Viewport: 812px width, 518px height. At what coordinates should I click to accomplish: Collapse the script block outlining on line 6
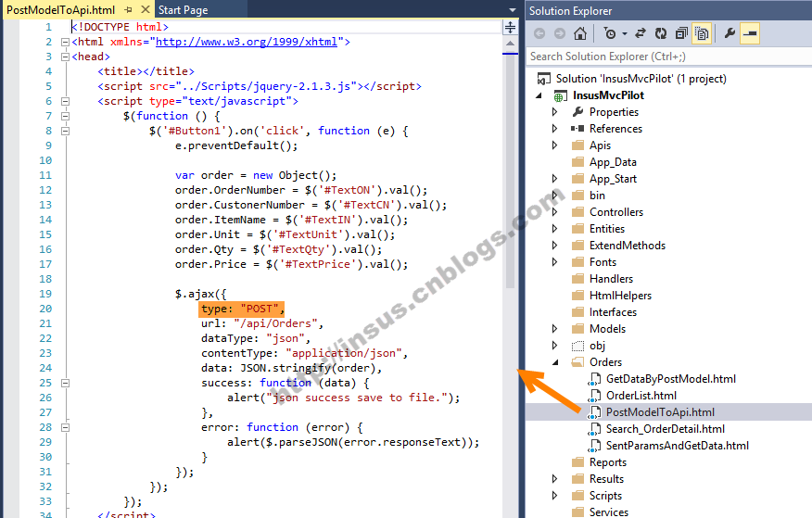(x=65, y=101)
